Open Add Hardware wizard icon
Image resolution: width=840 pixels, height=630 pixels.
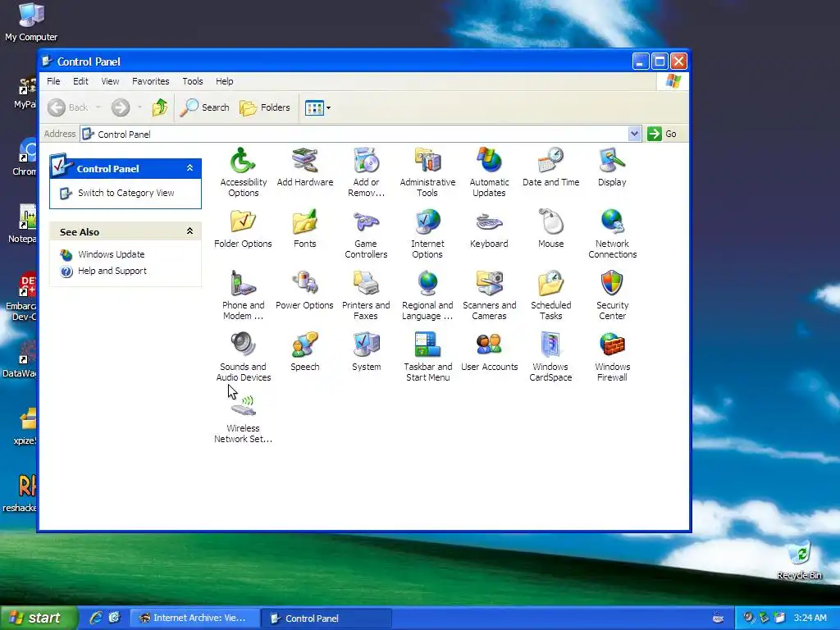305,161
